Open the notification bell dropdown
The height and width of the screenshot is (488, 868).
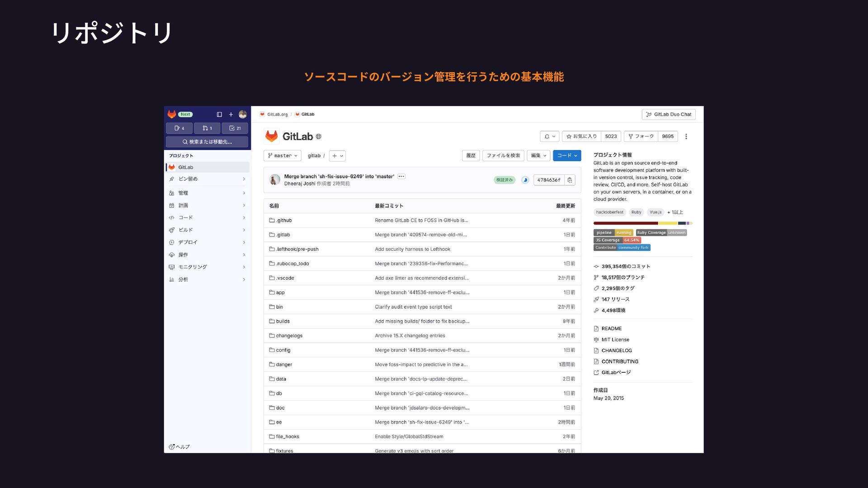click(549, 136)
